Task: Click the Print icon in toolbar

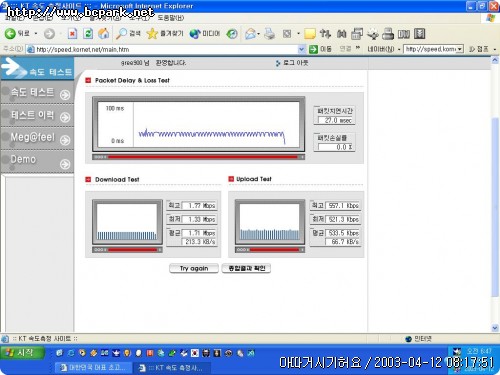Action: pos(269,34)
